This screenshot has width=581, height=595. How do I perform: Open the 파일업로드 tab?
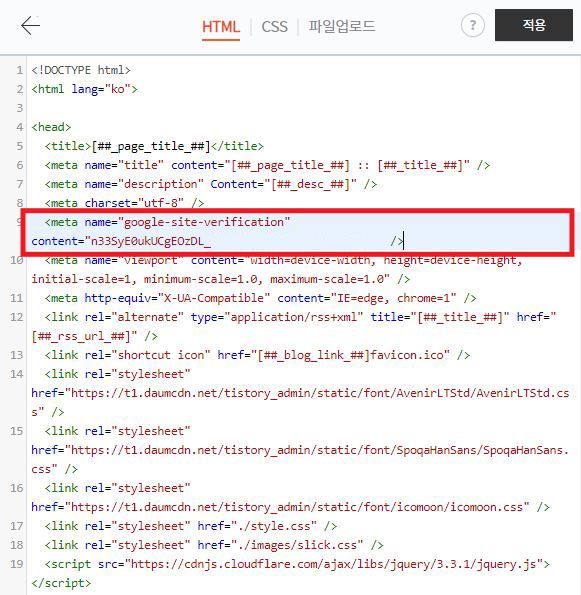tap(342, 27)
